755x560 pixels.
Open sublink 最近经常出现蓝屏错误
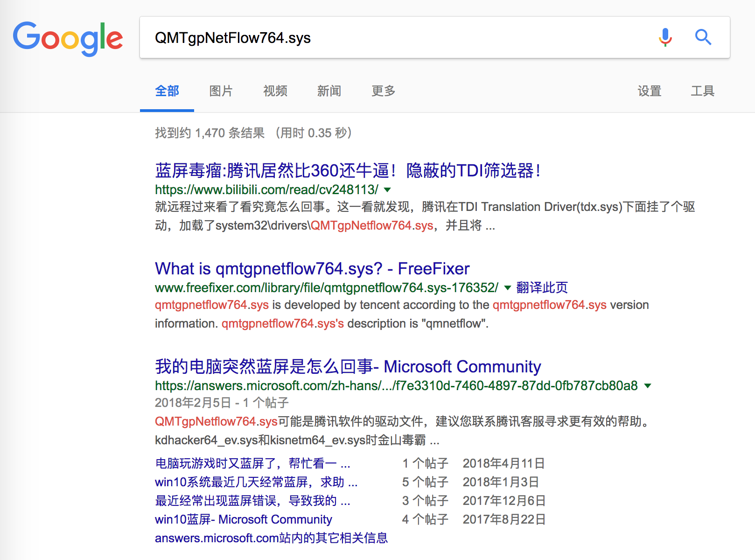point(252,501)
